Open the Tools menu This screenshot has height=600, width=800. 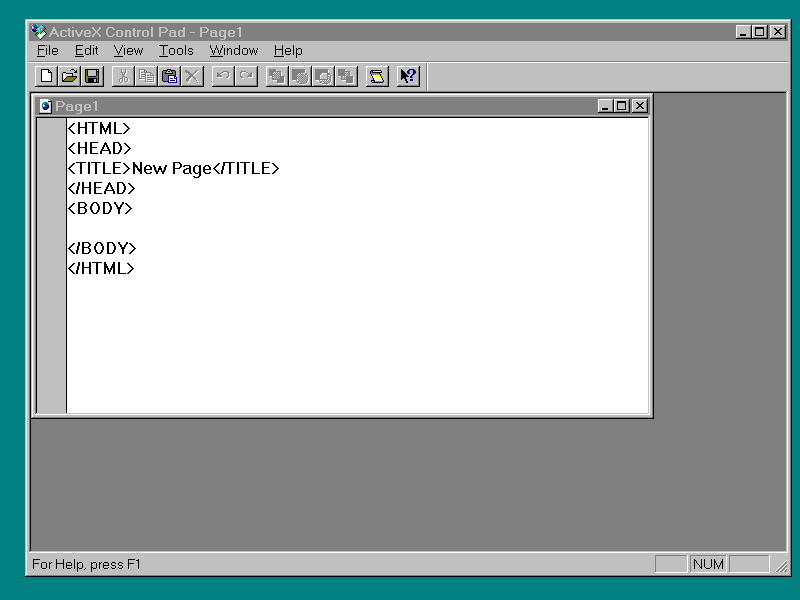coord(176,50)
